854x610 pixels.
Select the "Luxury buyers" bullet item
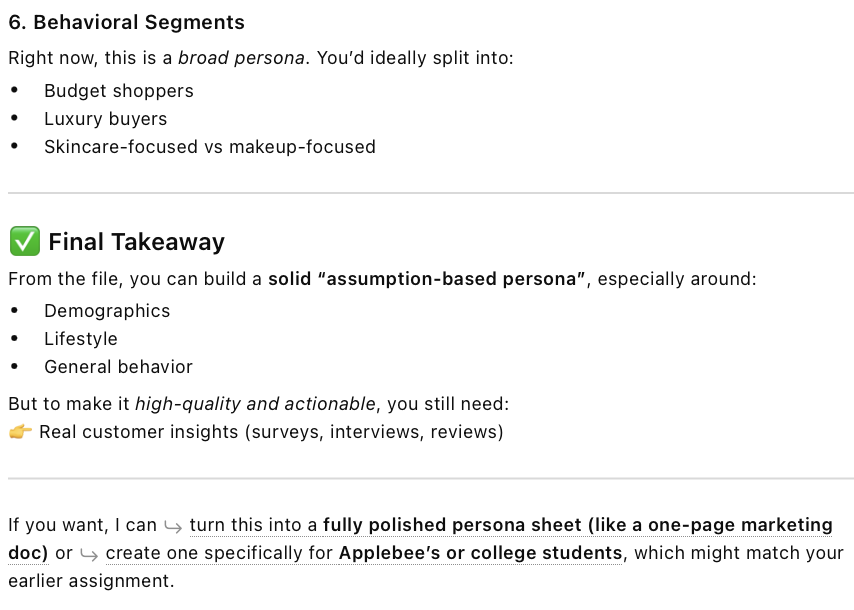pyautogui.click(x=105, y=119)
